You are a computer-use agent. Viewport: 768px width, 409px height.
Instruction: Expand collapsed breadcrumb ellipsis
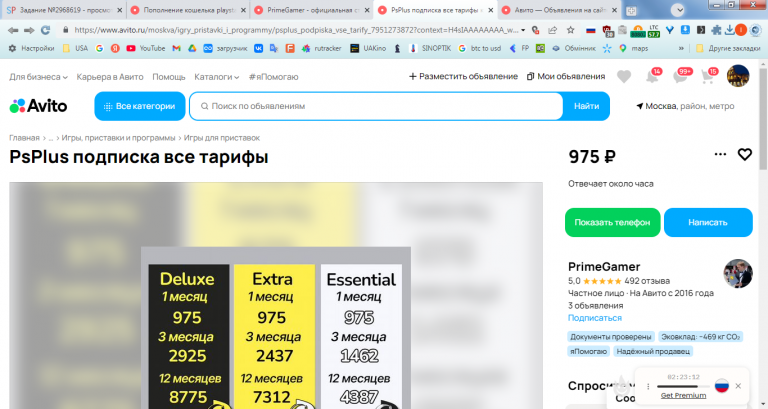50,138
